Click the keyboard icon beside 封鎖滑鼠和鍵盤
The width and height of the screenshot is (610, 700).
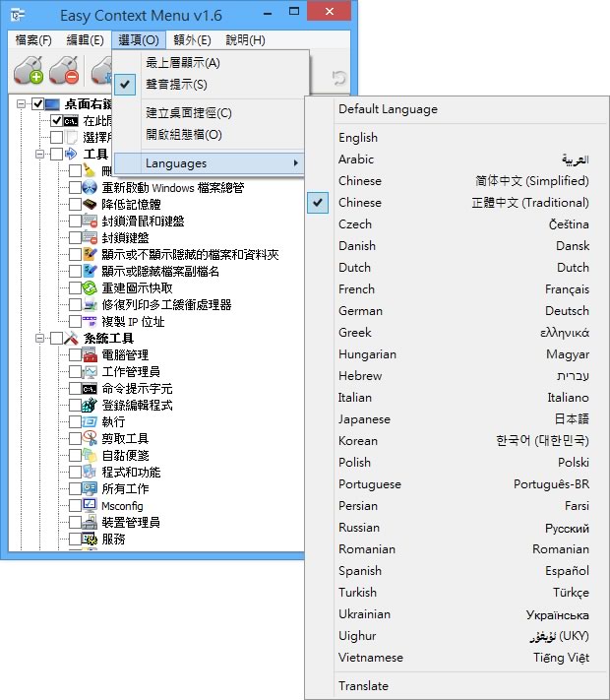click(90, 221)
